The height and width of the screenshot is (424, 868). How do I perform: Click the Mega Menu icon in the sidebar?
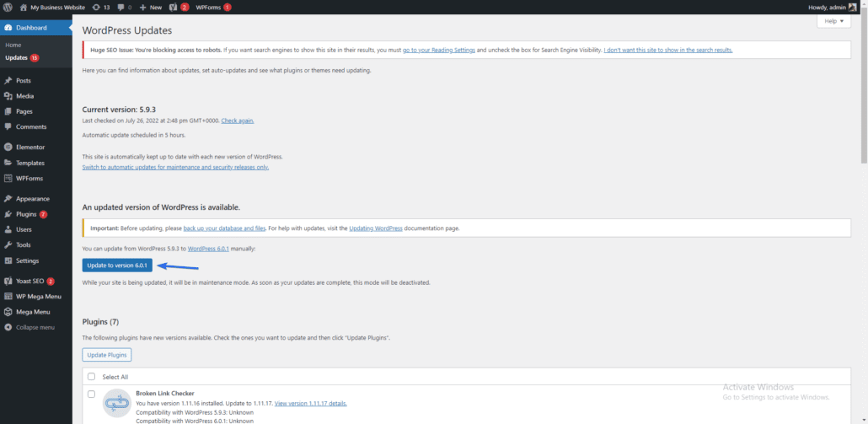(8, 312)
